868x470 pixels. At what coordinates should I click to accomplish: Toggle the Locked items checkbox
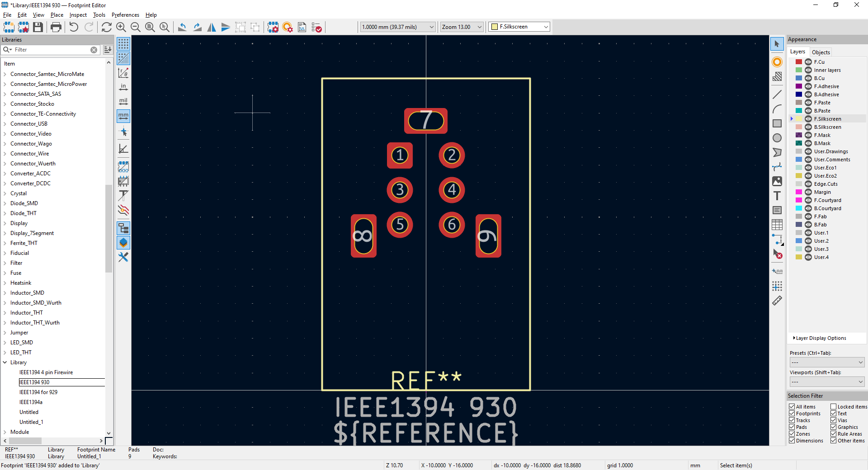coord(833,407)
